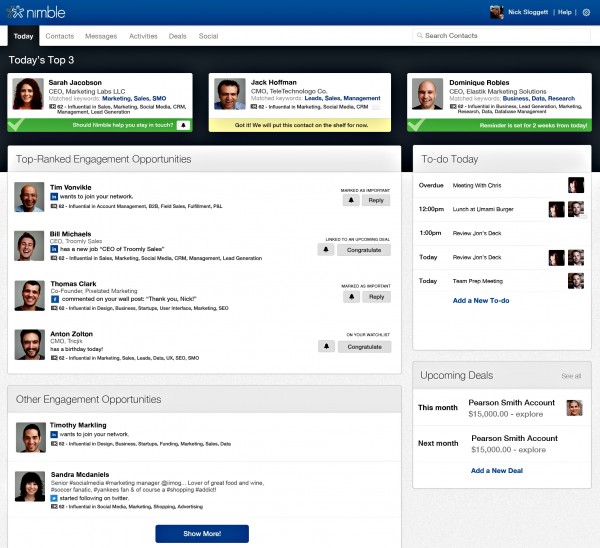Click the Klout score icon for Anton Zolton

54,358
